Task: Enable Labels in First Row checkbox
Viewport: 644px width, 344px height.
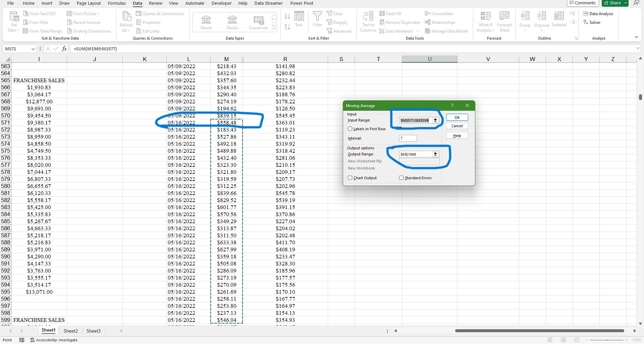Action: pyautogui.click(x=350, y=129)
